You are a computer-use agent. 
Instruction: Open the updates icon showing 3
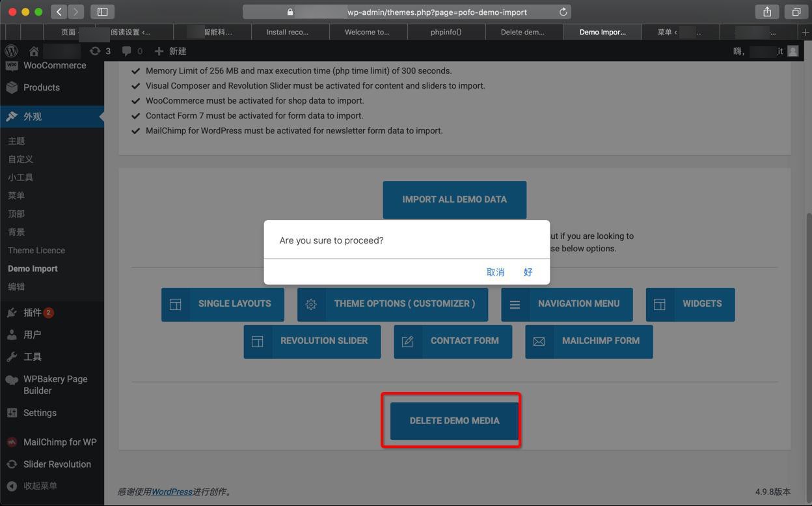pos(100,51)
